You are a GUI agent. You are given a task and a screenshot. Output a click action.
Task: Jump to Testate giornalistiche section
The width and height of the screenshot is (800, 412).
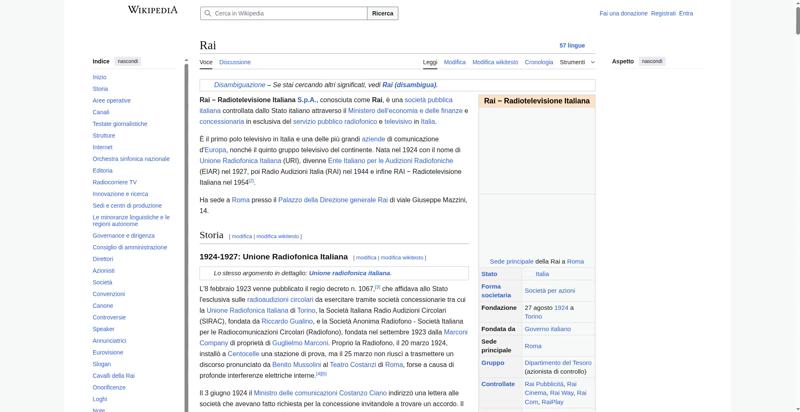click(x=120, y=124)
